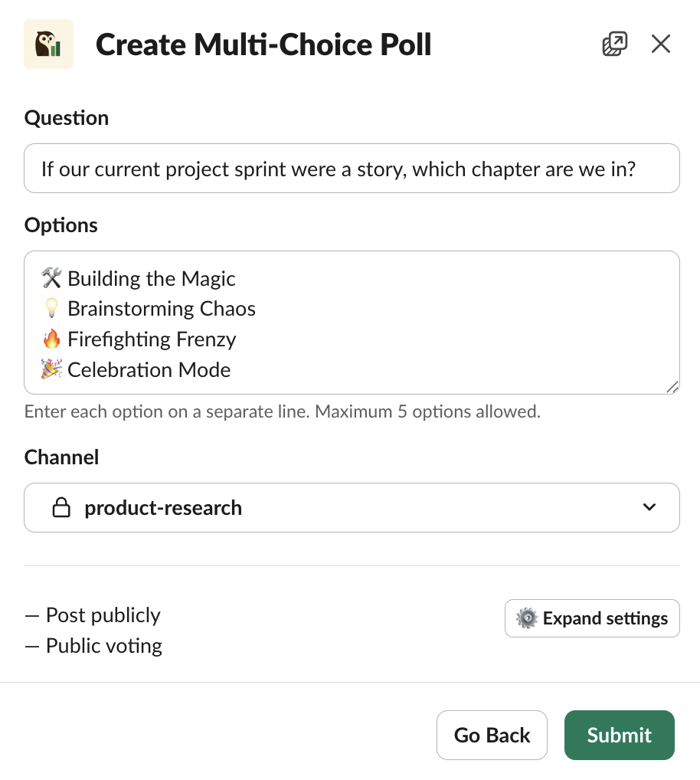The height and width of the screenshot is (780, 700).
Task: Click the hammer-and-wrench emoji in Building the Magic
Action: tap(51, 278)
